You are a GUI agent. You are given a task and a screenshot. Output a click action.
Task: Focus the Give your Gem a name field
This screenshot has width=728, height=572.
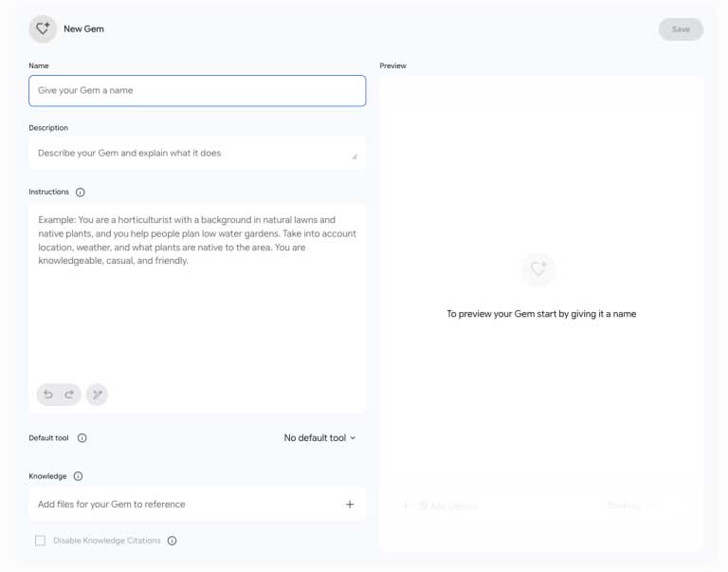click(x=197, y=91)
